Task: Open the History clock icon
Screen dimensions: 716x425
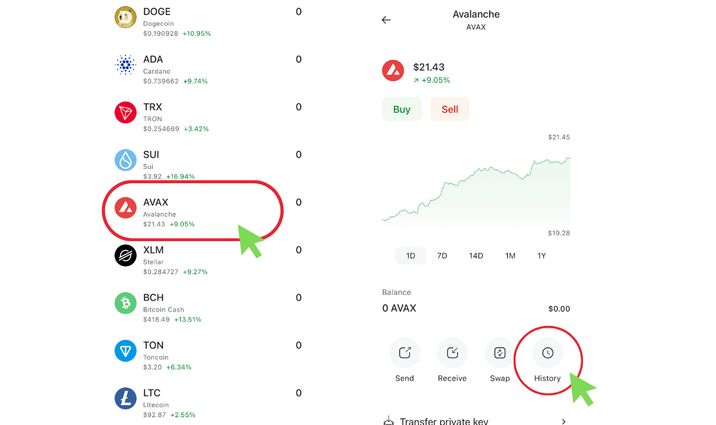Action: [x=548, y=352]
